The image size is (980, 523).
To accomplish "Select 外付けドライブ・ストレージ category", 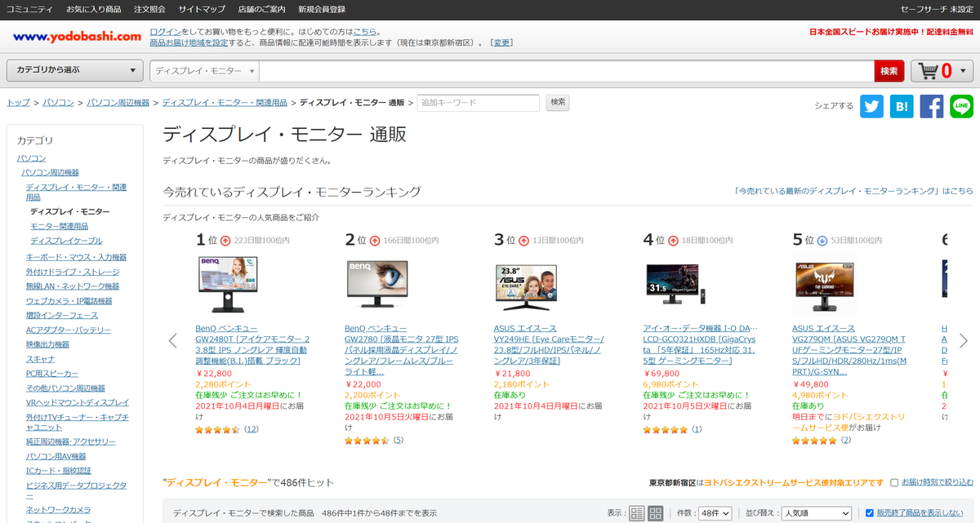I will click(73, 272).
